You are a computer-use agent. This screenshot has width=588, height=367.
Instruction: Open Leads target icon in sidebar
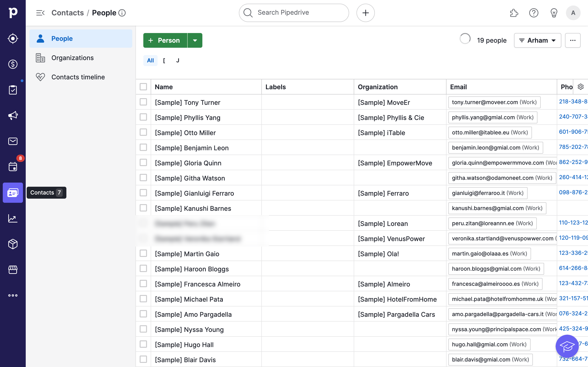coord(13,39)
